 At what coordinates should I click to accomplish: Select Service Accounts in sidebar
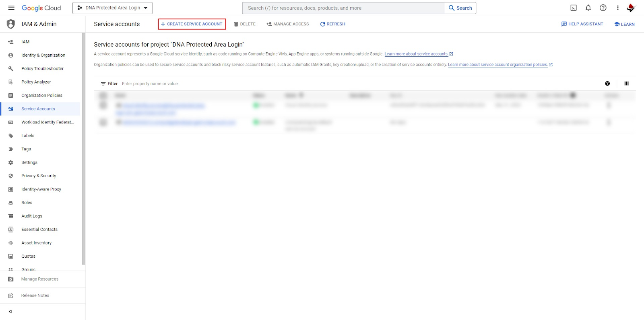pos(40,109)
